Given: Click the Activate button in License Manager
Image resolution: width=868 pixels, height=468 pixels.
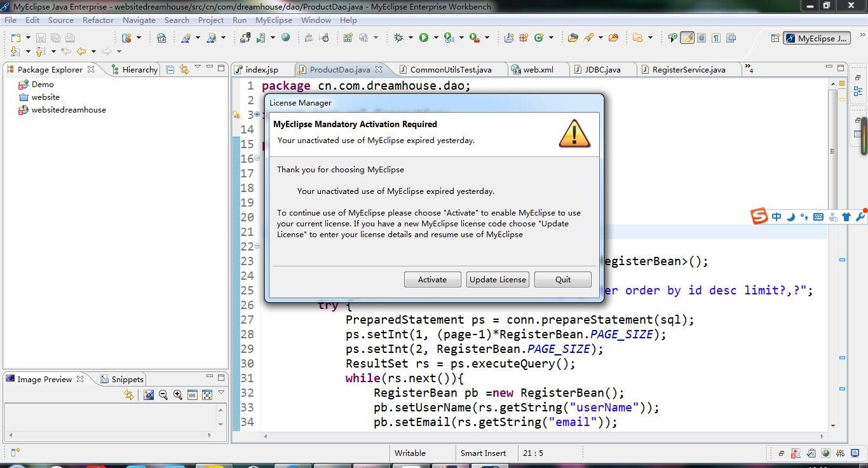Looking at the screenshot, I should (x=432, y=280).
